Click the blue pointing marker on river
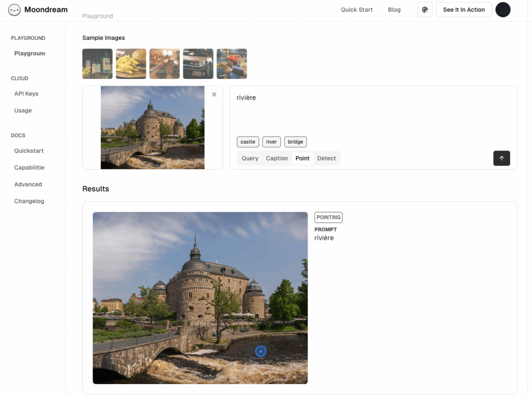This screenshot has width=532, height=395. point(261,351)
